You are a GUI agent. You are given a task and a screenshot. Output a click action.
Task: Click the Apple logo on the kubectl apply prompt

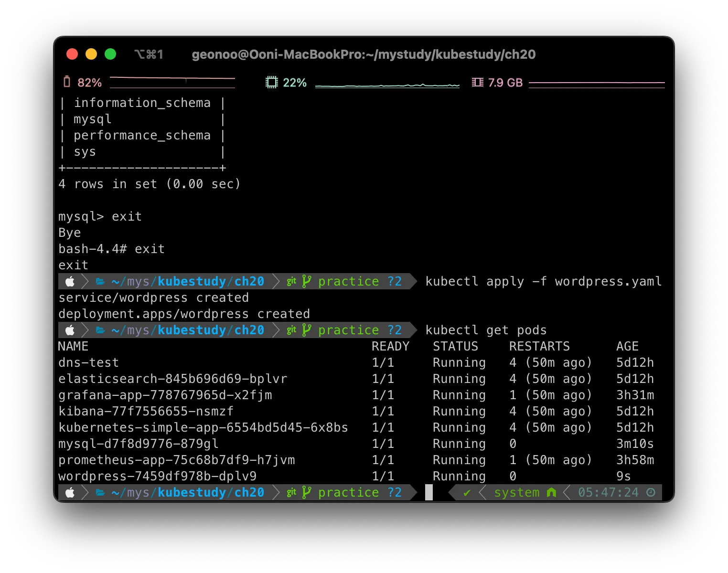(x=70, y=282)
